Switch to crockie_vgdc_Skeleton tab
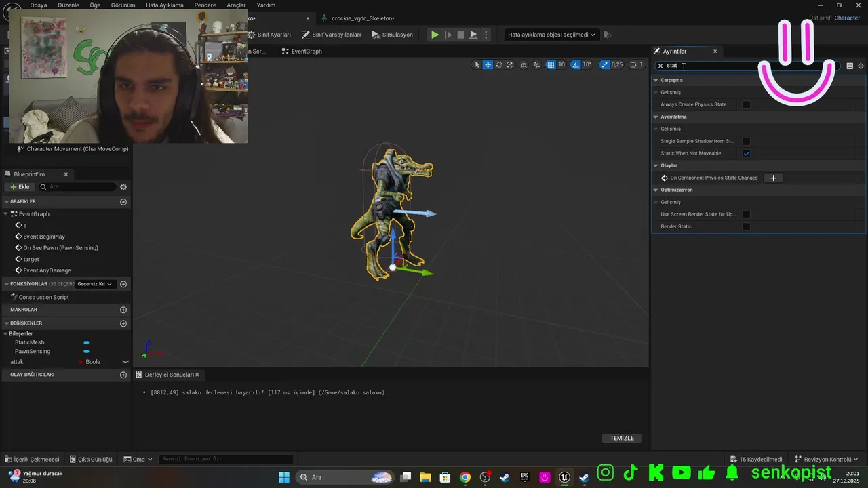 [363, 18]
